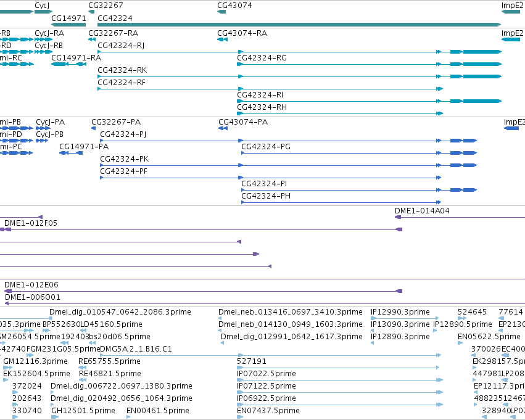Click the GH12501.5prime label
The width and height of the screenshot is (525, 420).
pyautogui.click(x=83, y=411)
